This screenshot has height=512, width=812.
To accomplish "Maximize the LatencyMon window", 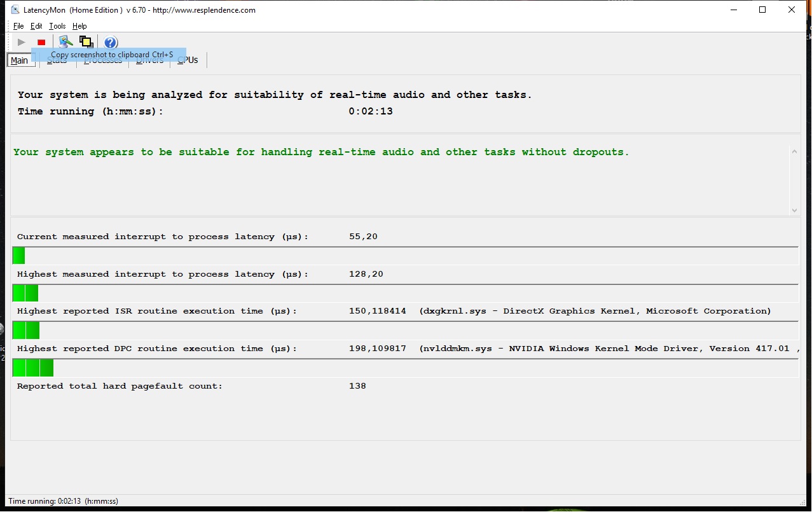I will [762, 10].
